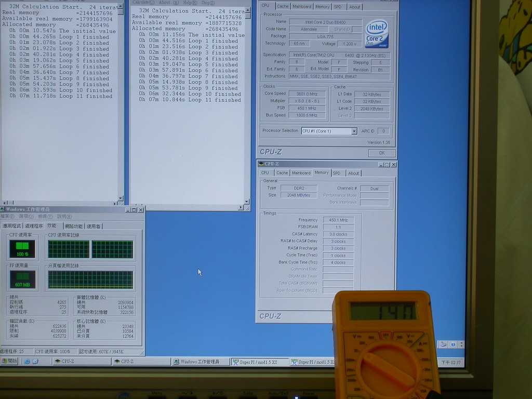Click the Stop menu in Super PI

coord(208,3)
